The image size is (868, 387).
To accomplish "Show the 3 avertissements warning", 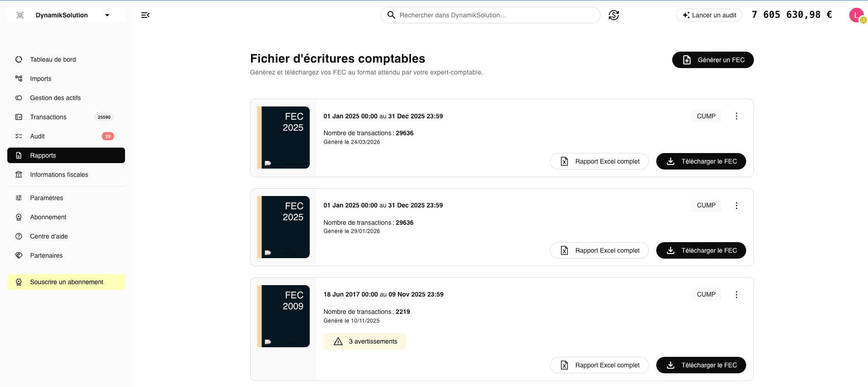I will coord(365,341).
